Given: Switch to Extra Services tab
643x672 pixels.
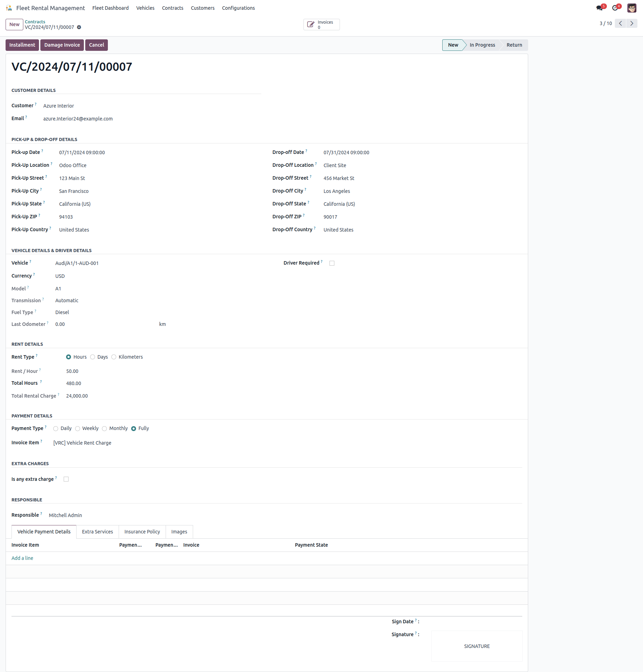Looking at the screenshot, I should coord(97,532).
